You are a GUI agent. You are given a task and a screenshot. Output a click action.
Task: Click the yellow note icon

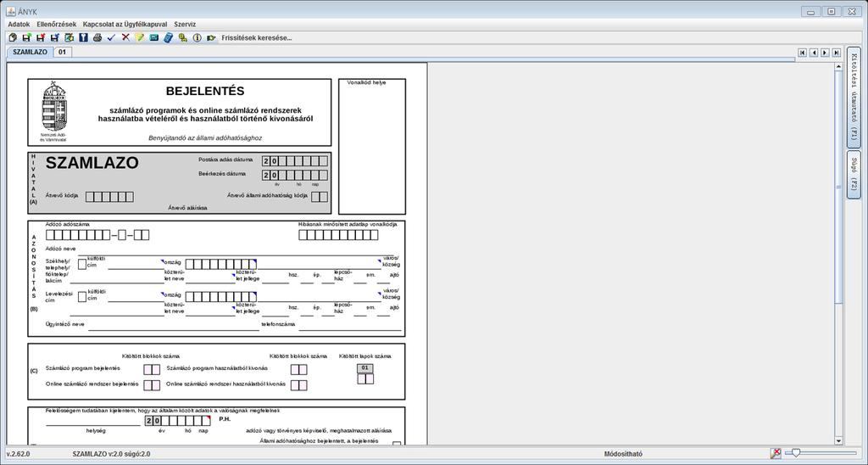140,37
